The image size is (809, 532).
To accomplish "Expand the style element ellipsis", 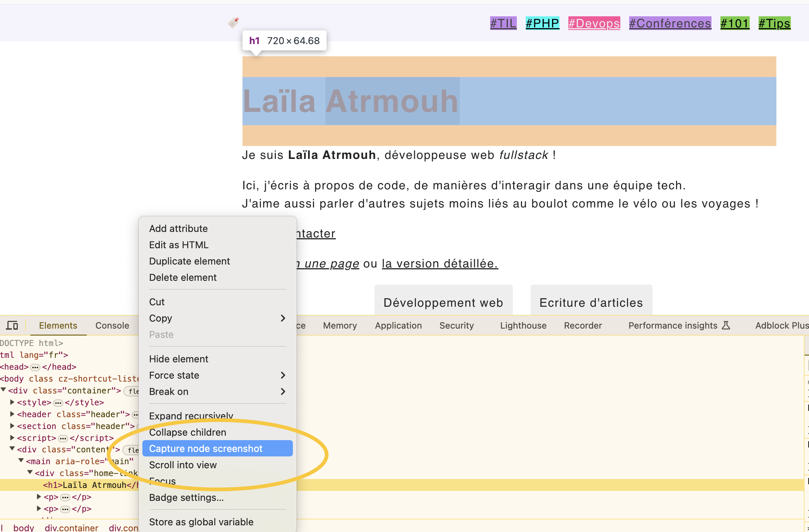I will click(58, 403).
